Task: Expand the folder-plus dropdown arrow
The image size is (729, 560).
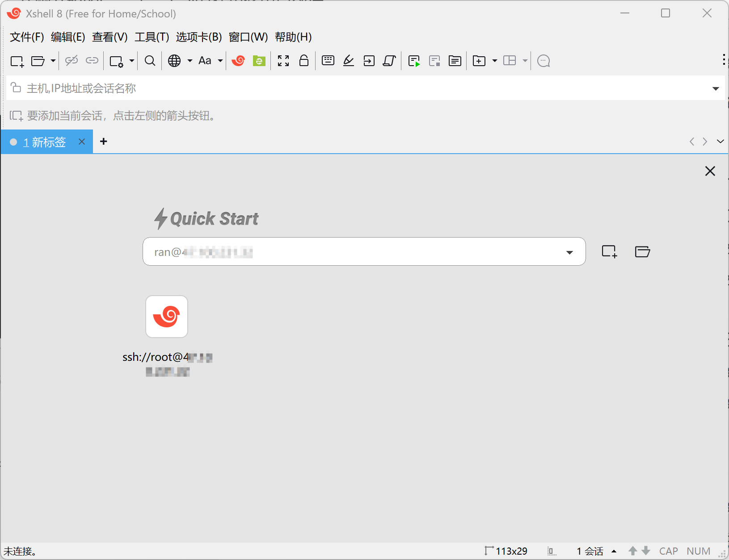Action: [x=495, y=61]
